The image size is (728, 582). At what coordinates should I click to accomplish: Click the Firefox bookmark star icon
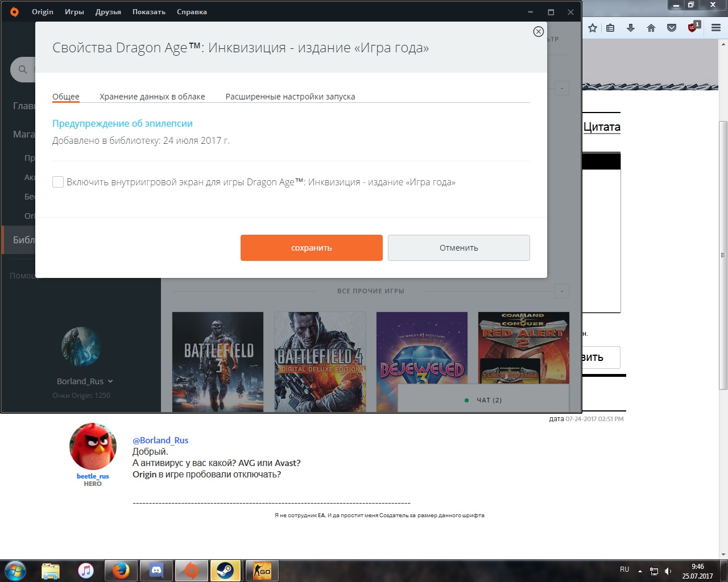(592, 28)
